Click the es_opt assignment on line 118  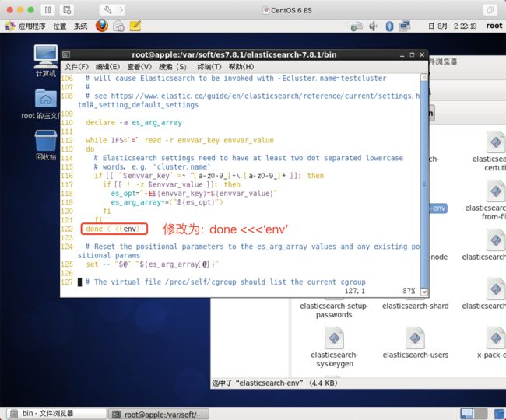click(x=194, y=194)
